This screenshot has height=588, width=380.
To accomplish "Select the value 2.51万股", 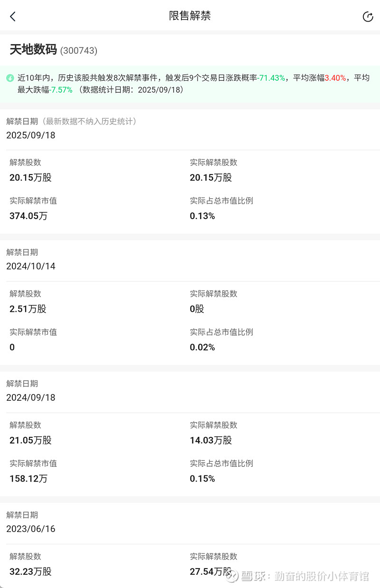I will [x=28, y=309].
